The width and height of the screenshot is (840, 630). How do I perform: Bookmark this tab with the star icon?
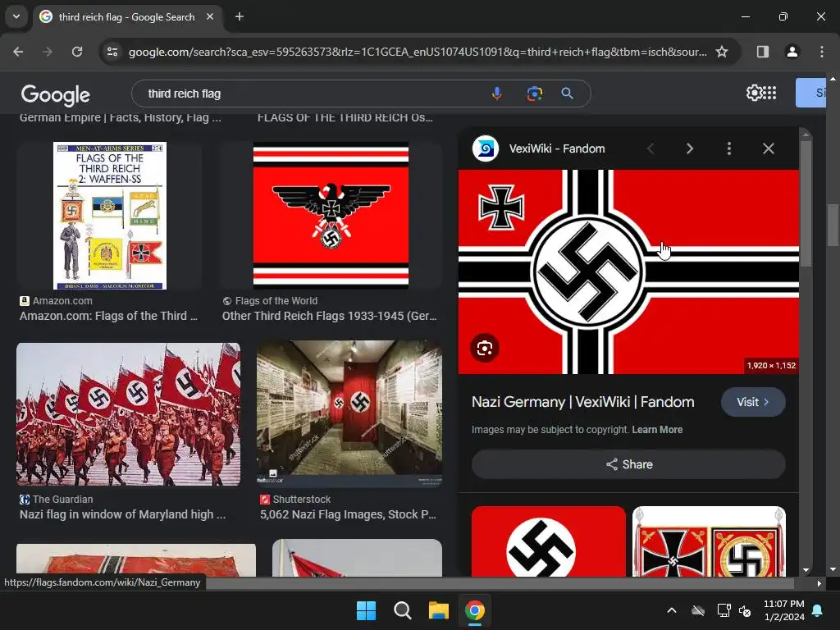722,52
